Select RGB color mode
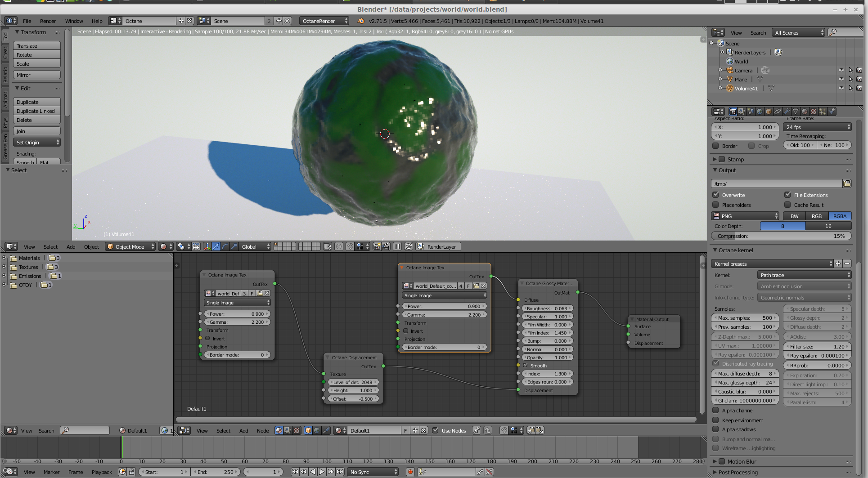Viewport: 868px width, 478px height. [817, 216]
